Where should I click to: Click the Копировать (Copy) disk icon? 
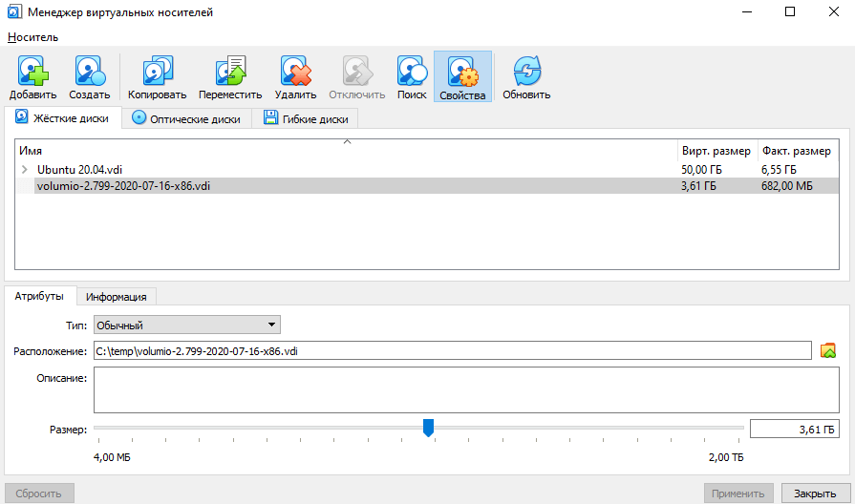click(x=158, y=71)
